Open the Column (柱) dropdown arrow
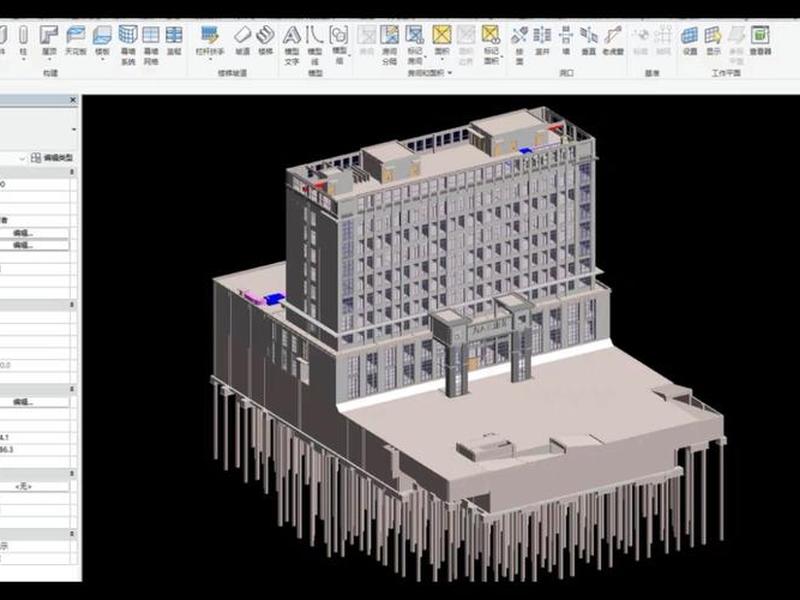Screen dimensions: 800x600 pyautogui.click(x=23, y=60)
